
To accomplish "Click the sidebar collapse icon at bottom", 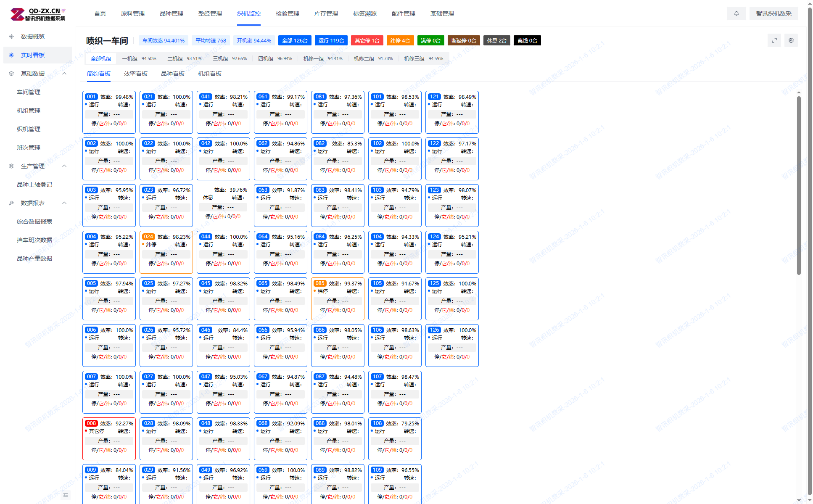I will tap(66, 495).
